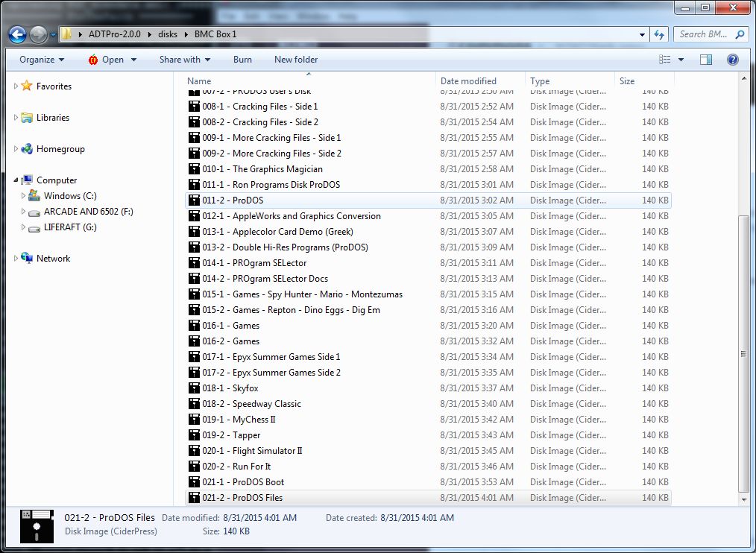The width and height of the screenshot is (756, 553).
Task: Click the Forward navigation arrow button
Action: [x=38, y=34]
